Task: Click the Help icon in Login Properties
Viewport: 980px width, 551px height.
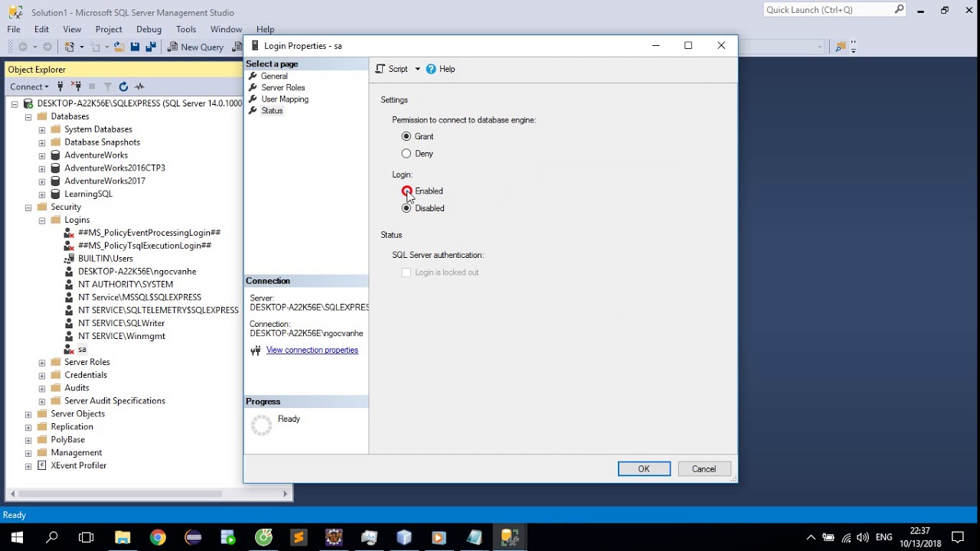Action: tap(431, 69)
